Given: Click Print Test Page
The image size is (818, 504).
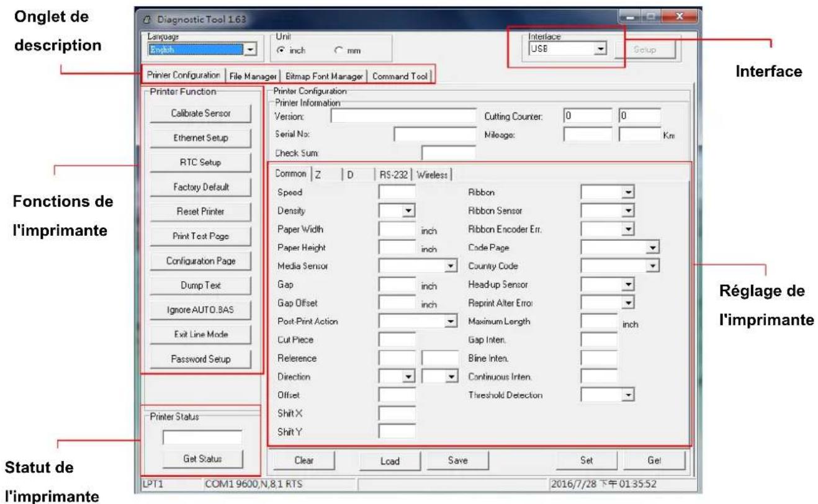Looking at the screenshot, I should point(200,236).
